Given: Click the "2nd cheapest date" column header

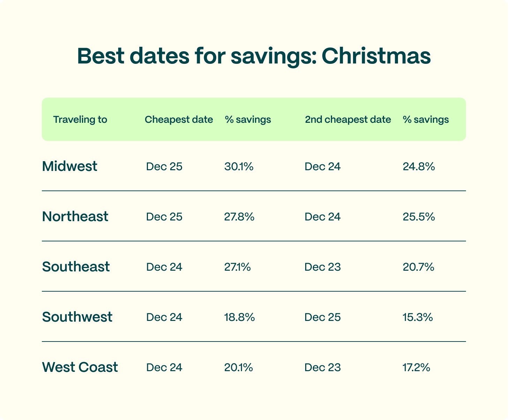Looking at the screenshot, I should [x=348, y=120].
